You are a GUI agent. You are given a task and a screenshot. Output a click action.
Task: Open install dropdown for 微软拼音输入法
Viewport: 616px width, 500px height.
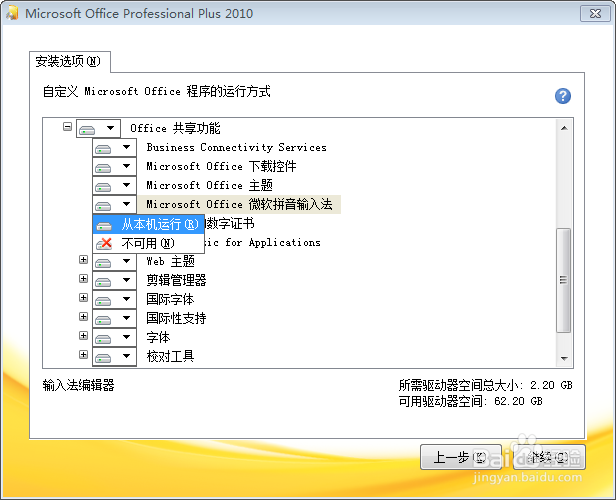click(x=114, y=204)
